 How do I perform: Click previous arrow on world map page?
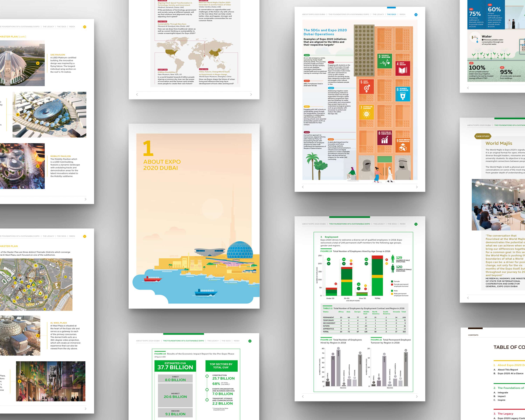(x=137, y=94)
